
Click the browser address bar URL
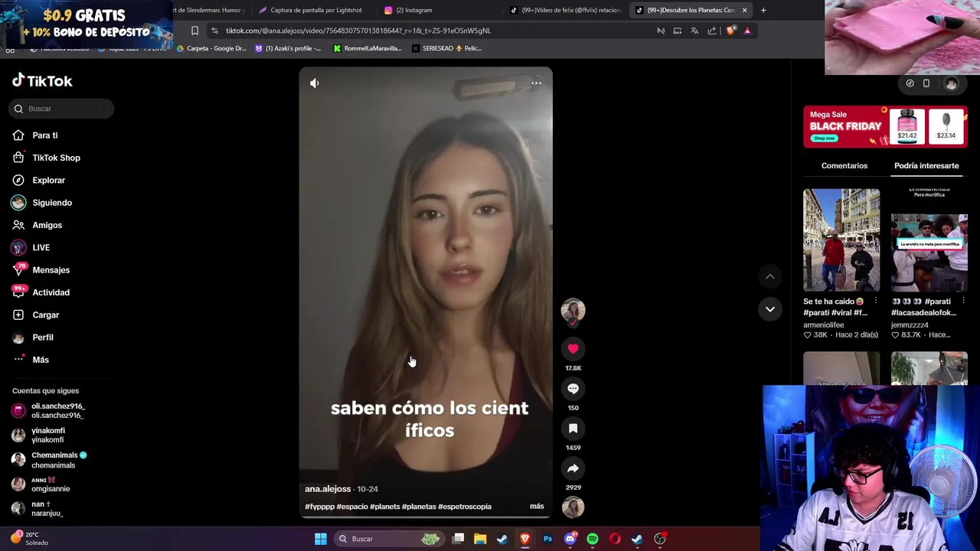click(x=358, y=31)
